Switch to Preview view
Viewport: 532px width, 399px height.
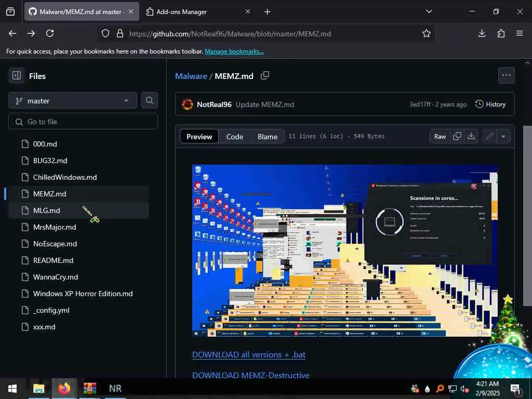[199, 137]
